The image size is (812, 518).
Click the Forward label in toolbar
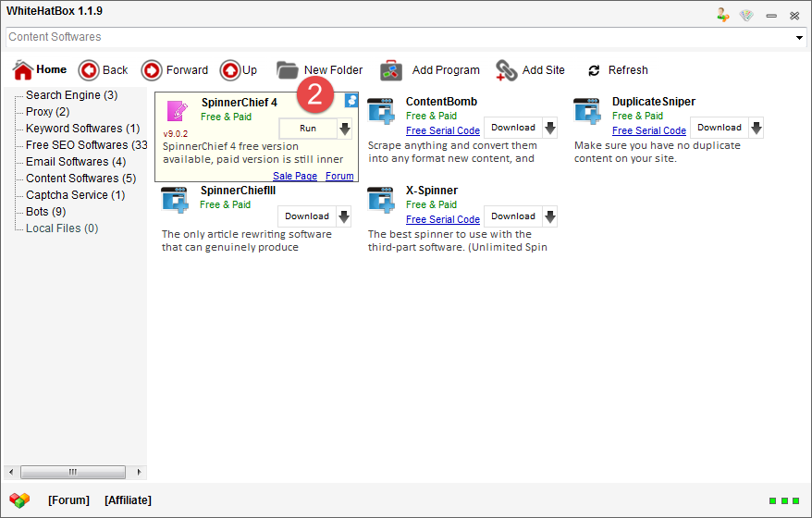(187, 70)
